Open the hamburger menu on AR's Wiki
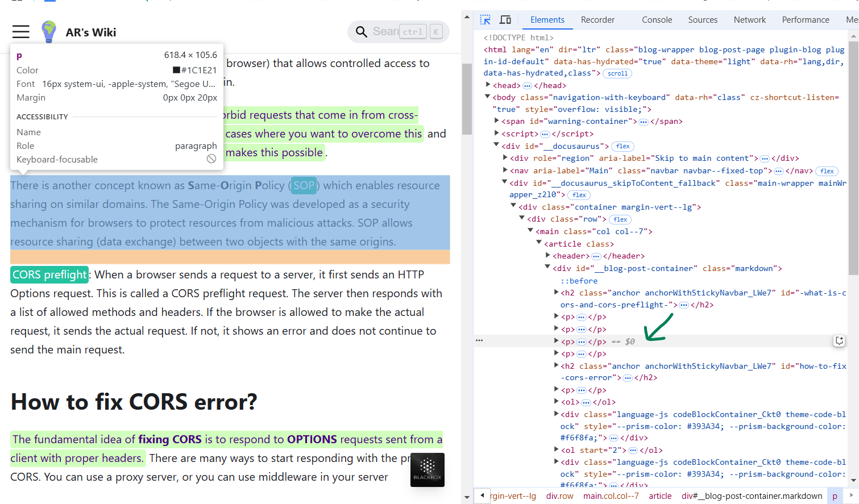The height and width of the screenshot is (504, 859). 20,32
